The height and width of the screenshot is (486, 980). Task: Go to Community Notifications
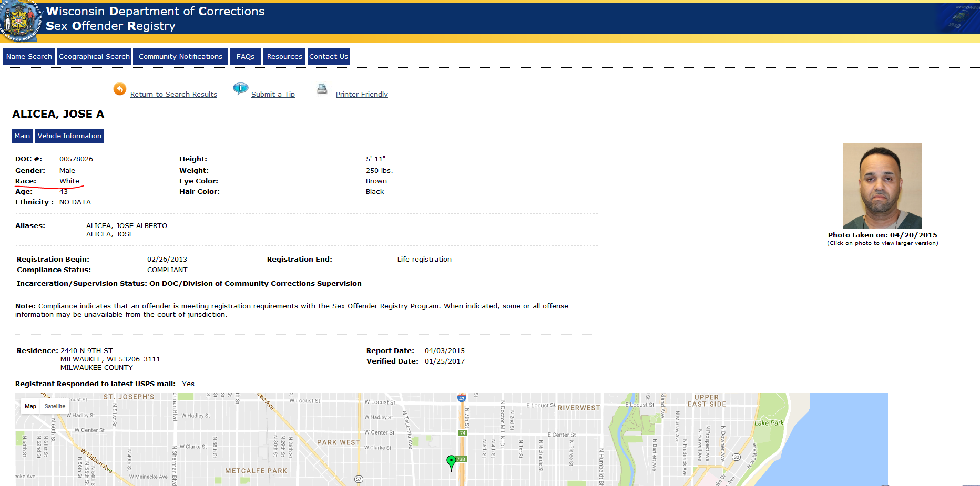[x=180, y=56]
